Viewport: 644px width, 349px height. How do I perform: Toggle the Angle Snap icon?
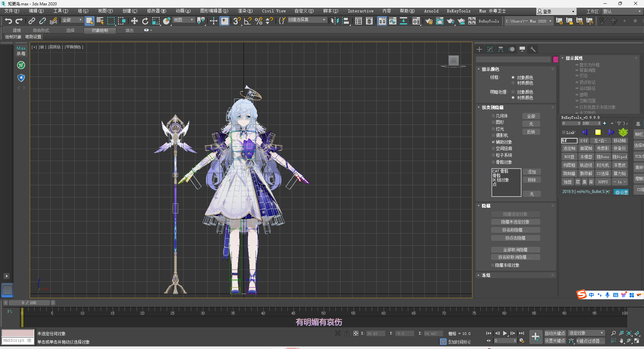(x=248, y=21)
